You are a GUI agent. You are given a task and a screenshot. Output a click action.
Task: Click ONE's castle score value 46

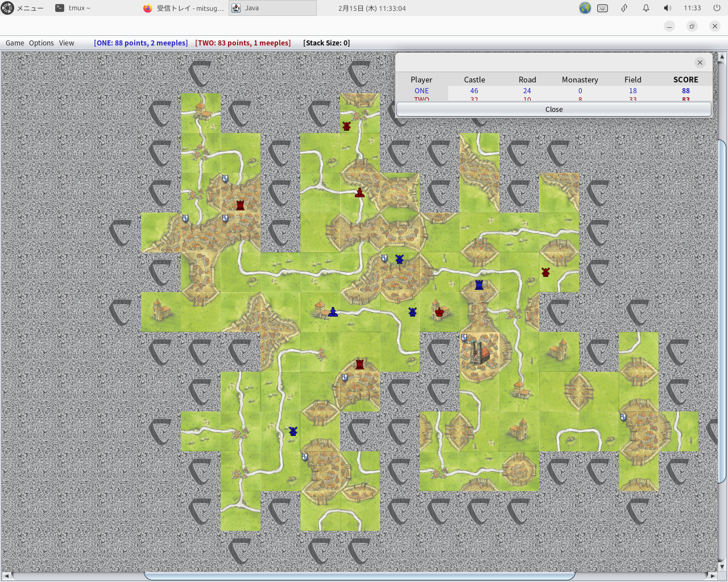click(x=474, y=91)
